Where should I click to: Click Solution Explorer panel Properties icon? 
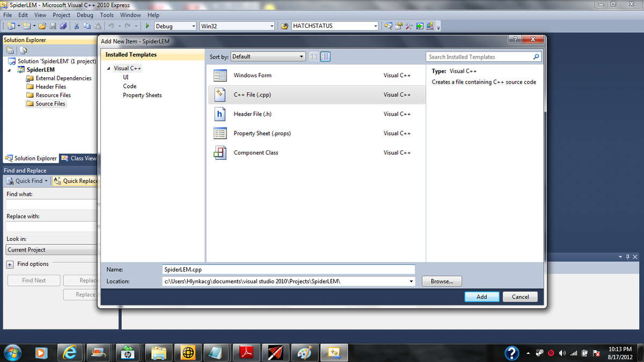coord(10,50)
